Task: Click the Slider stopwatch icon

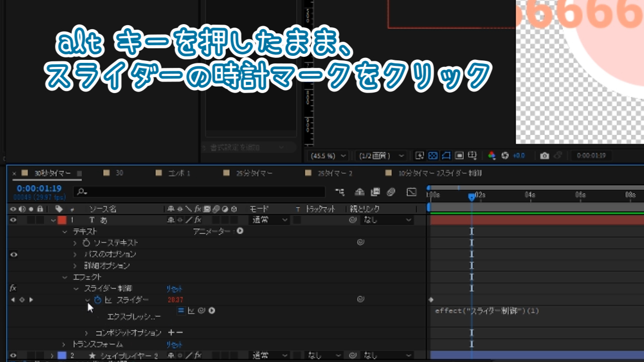Action: tap(98, 300)
